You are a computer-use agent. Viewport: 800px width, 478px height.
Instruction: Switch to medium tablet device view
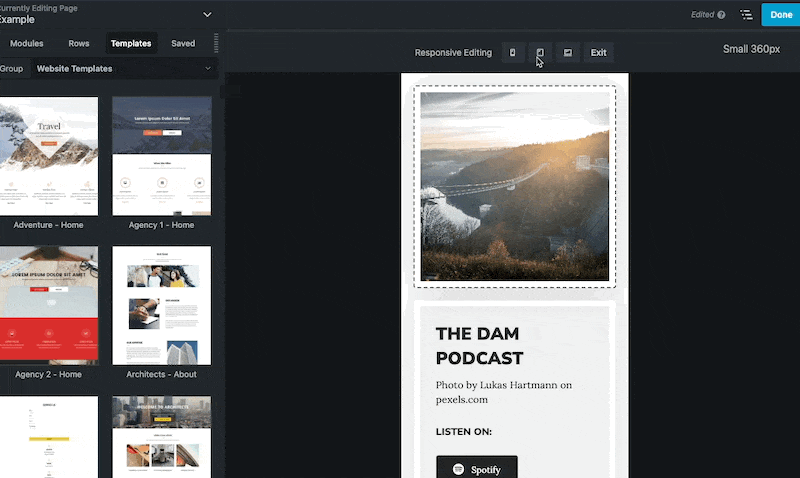coord(540,53)
